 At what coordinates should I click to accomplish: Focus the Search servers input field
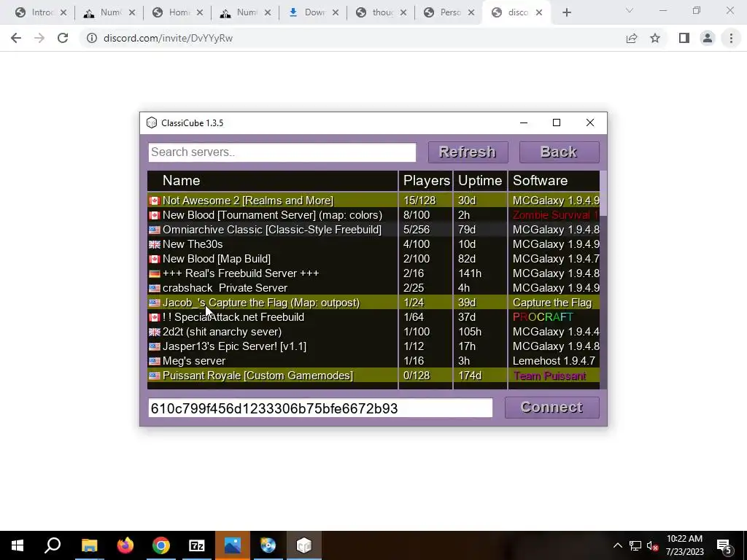(282, 152)
